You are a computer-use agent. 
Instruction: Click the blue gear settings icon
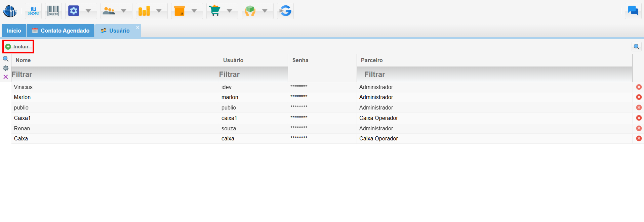click(x=74, y=11)
